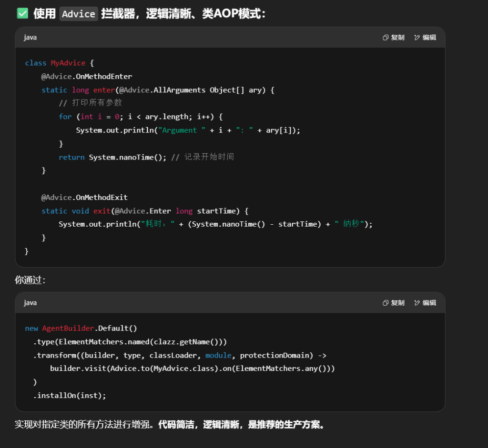Click the return System.nanoTime() code line

[112, 157]
